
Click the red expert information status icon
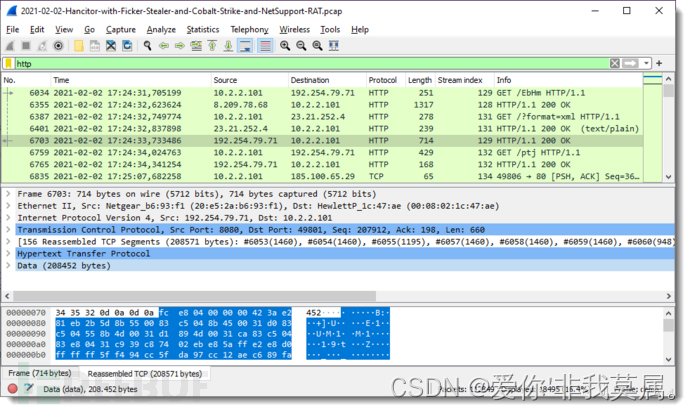click(x=12, y=389)
